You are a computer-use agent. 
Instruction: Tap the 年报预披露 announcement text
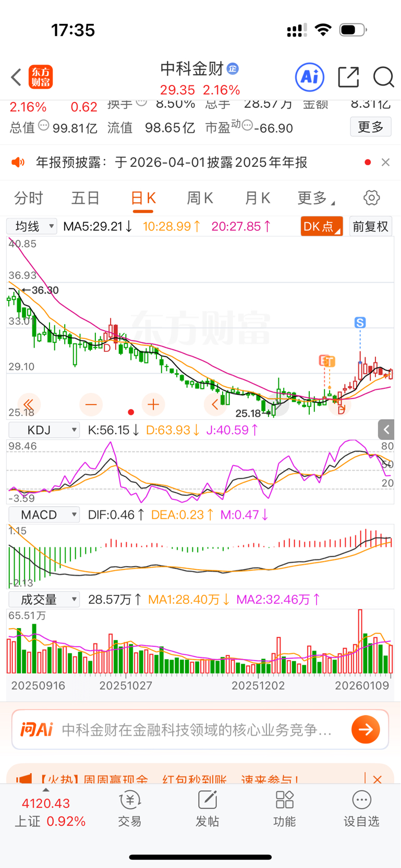click(x=172, y=163)
